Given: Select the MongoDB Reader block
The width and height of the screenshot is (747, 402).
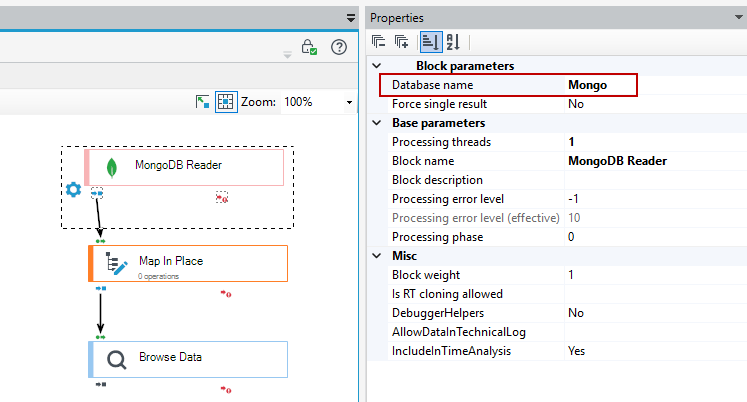Looking at the screenshot, I should (184, 167).
